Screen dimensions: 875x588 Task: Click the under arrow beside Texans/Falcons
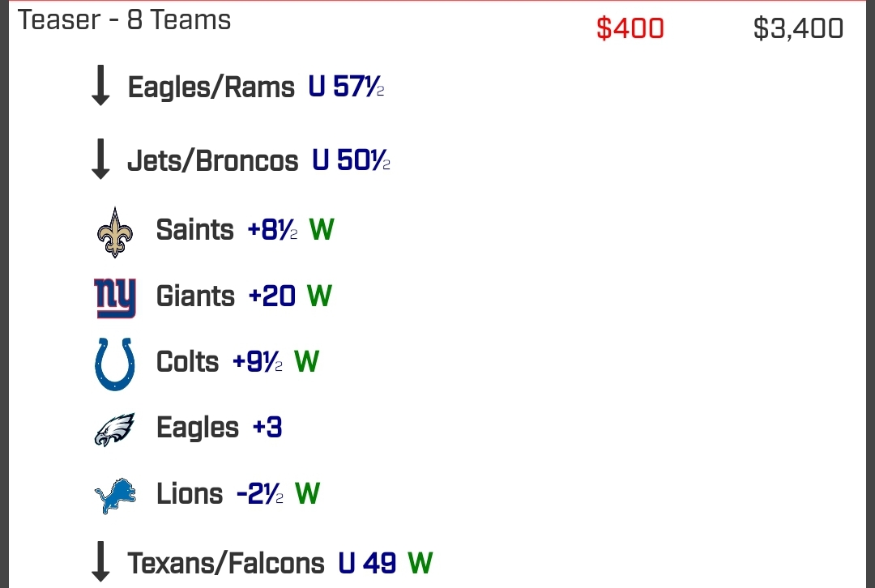click(100, 562)
